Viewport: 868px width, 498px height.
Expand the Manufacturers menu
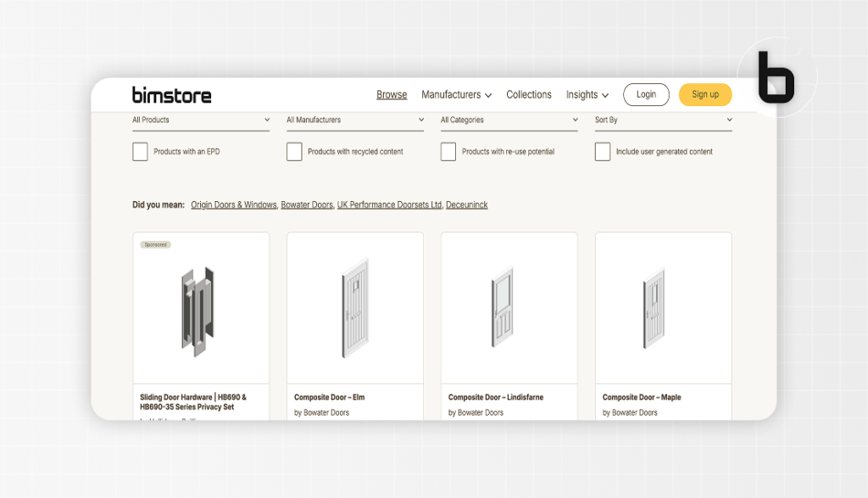[456, 95]
